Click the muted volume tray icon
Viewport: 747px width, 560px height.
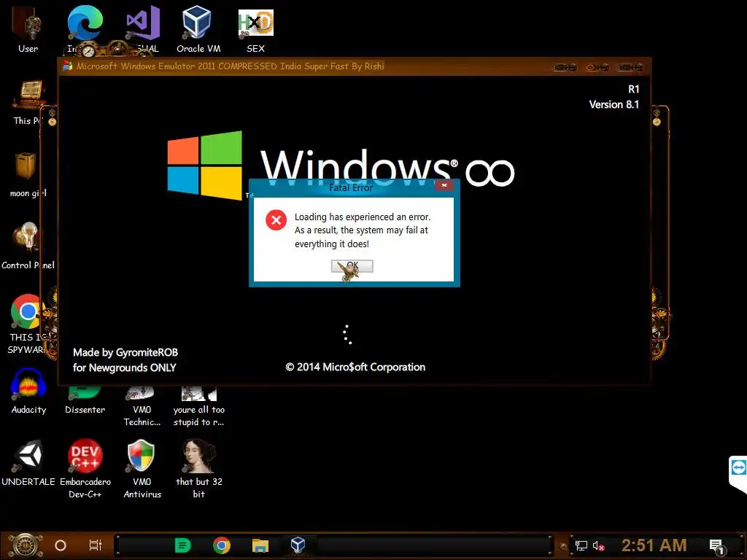tap(599, 545)
